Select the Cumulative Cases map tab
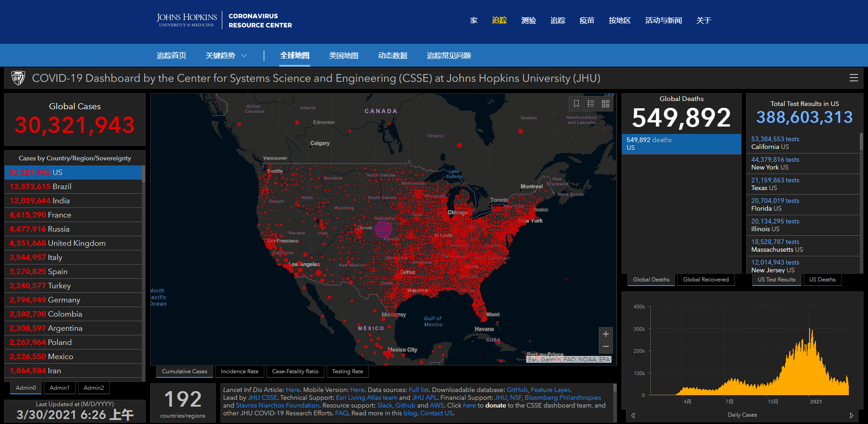The height and width of the screenshot is (424, 868). [x=184, y=371]
